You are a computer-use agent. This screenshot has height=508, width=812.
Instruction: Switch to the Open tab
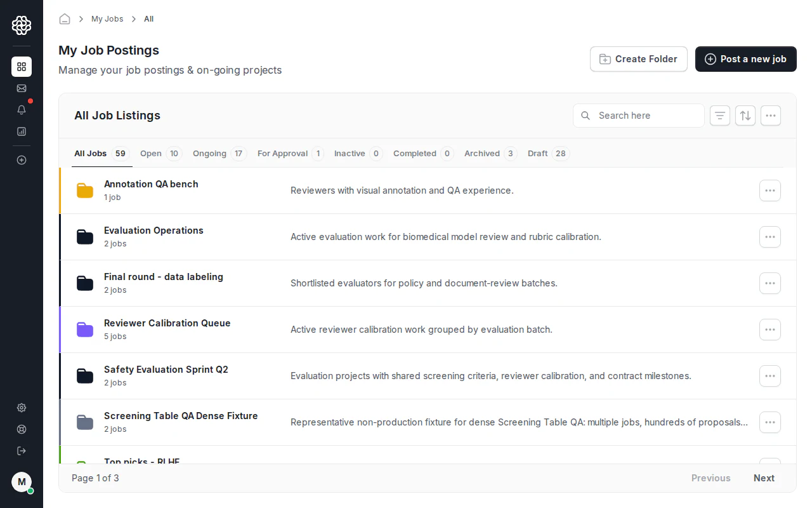click(161, 154)
